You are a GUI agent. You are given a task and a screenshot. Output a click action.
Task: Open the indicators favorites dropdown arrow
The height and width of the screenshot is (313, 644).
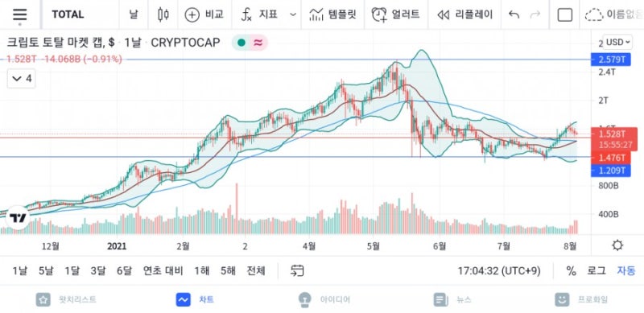(x=293, y=14)
